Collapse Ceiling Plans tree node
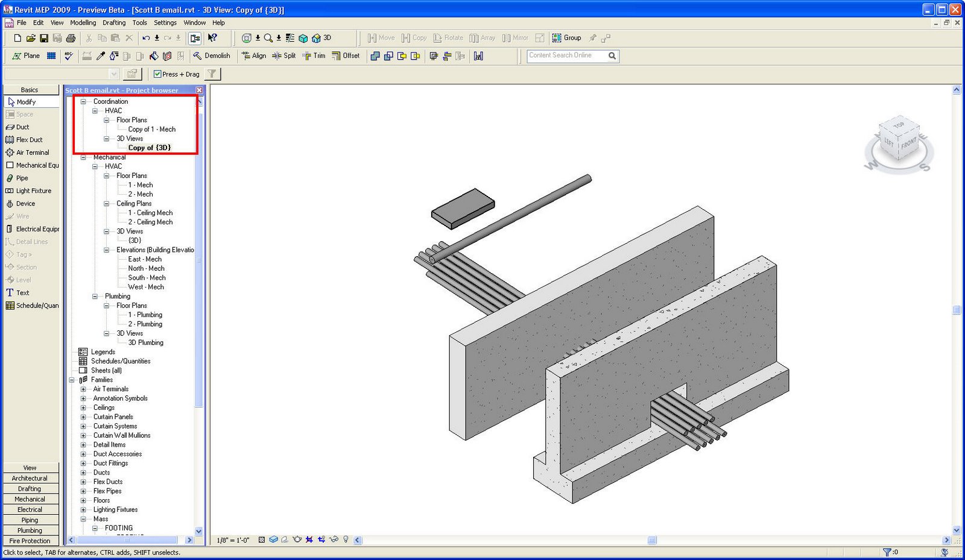965x560 pixels. (x=106, y=204)
